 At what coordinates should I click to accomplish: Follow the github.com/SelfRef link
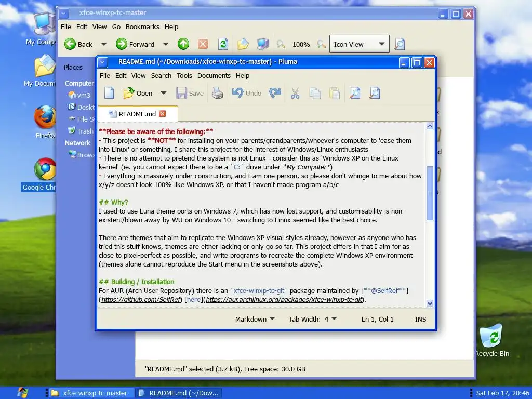point(141,300)
